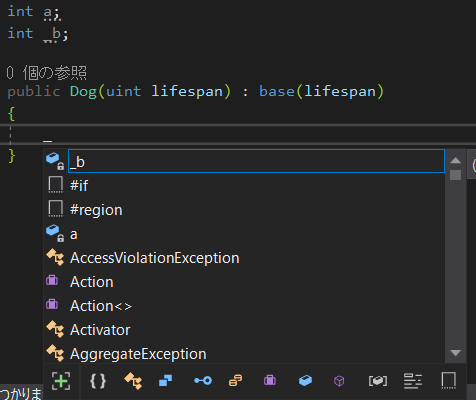Viewport: 476px width, 400px height.
Task: Click class icon beside Activator
Action: coord(55,329)
